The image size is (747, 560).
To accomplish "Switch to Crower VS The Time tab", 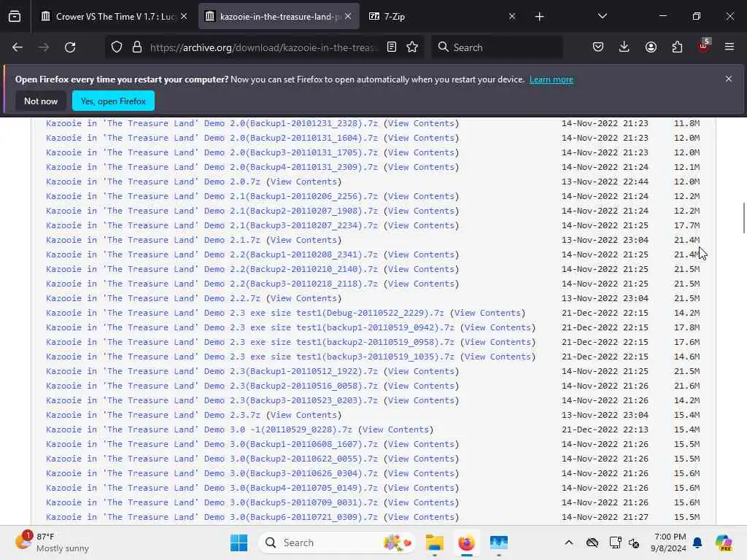I will [x=115, y=17].
